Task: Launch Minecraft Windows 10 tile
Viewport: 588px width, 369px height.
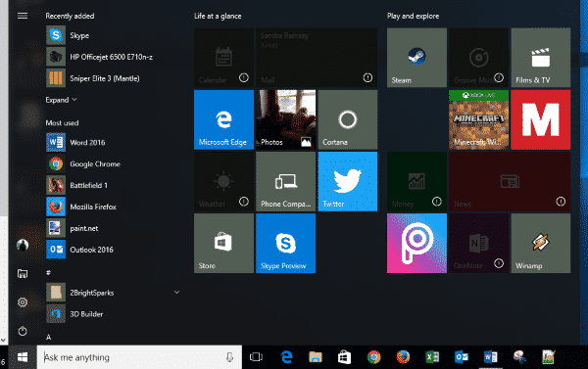Action: click(x=478, y=119)
